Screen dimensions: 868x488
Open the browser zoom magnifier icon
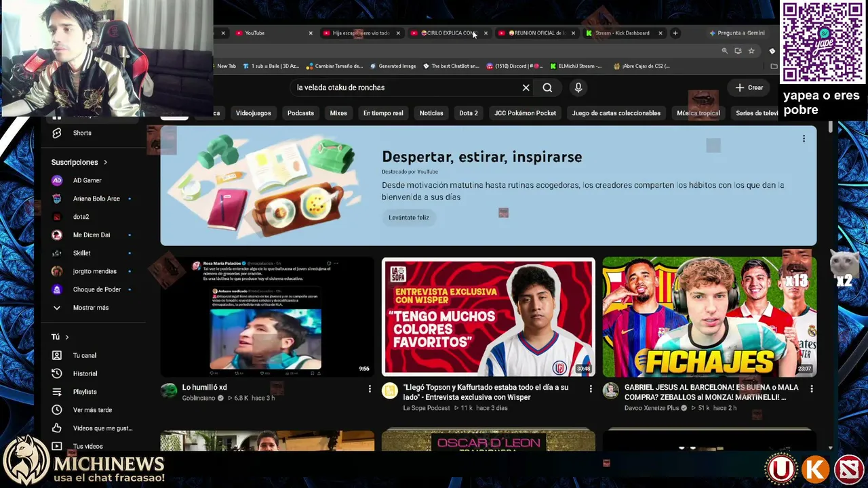click(725, 51)
